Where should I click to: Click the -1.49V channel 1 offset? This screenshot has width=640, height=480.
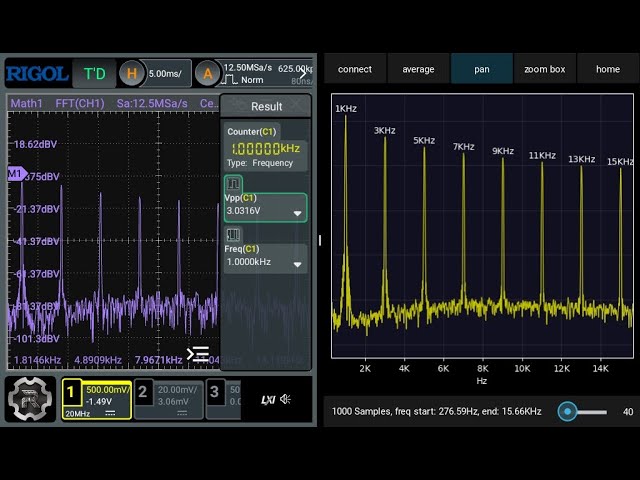click(x=98, y=402)
